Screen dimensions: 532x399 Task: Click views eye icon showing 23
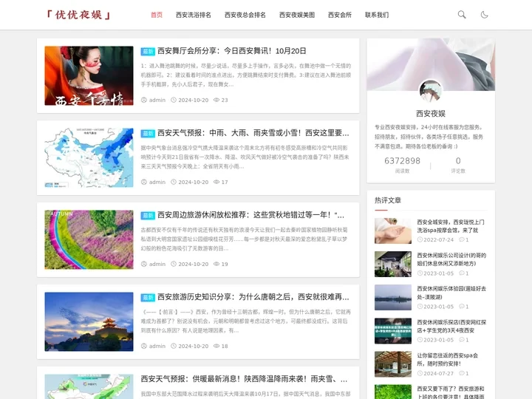pyautogui.click(x=216, y=100)
